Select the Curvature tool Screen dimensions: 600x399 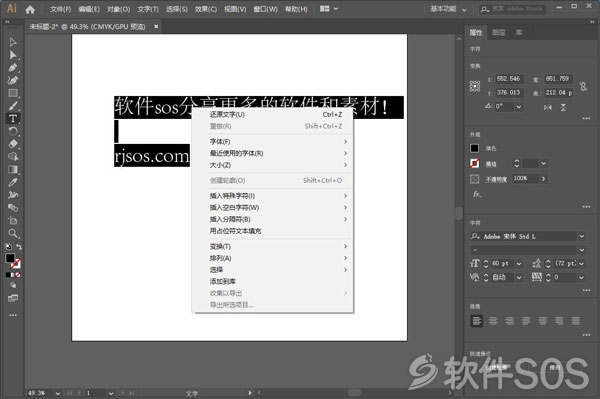pyautogui.click(x=13, y=80)
